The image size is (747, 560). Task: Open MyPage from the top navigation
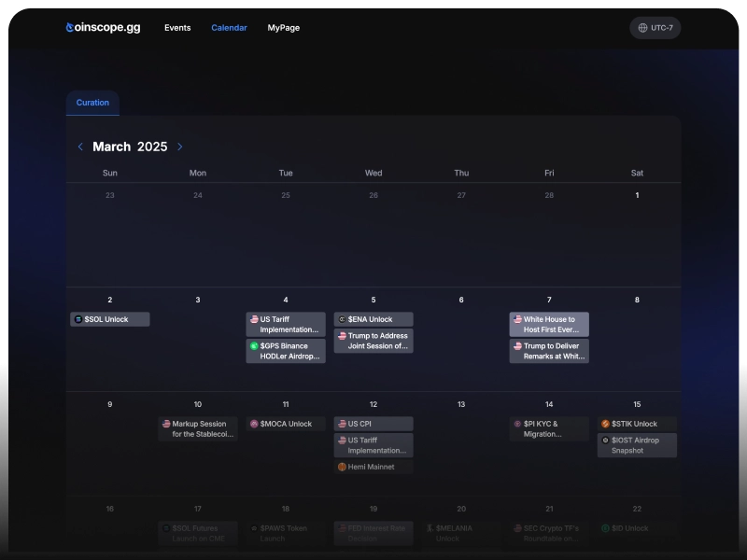(284, 28)
